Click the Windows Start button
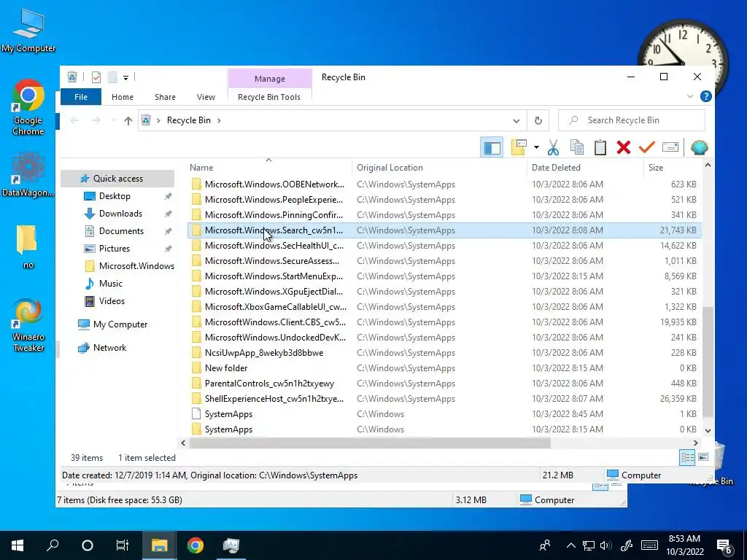Image resolution: width=747 pixels, height=560 pixels. 18,545
